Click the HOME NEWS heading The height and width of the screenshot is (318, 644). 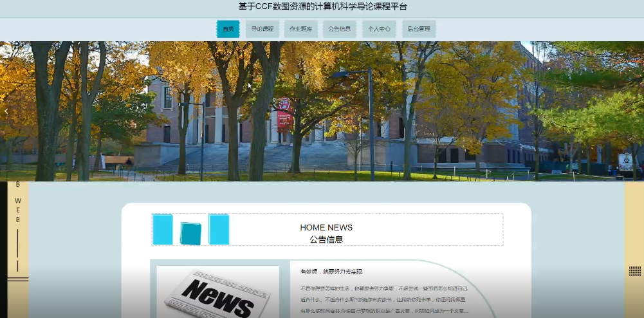[x=326, y=228]
